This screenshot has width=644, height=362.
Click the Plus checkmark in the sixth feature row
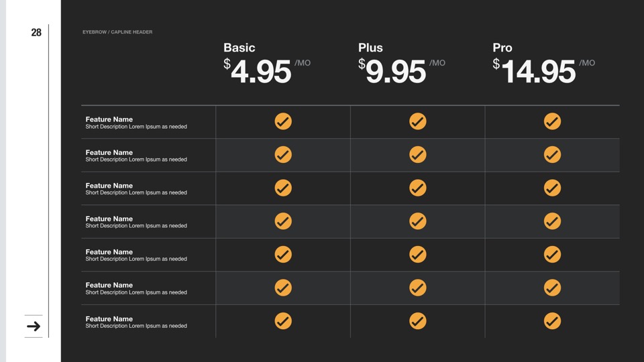(418, 288)
